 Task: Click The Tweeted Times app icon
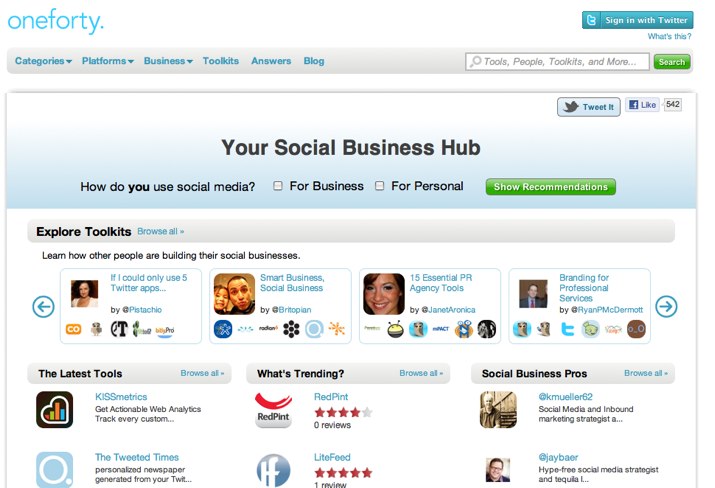pos(54,470)
